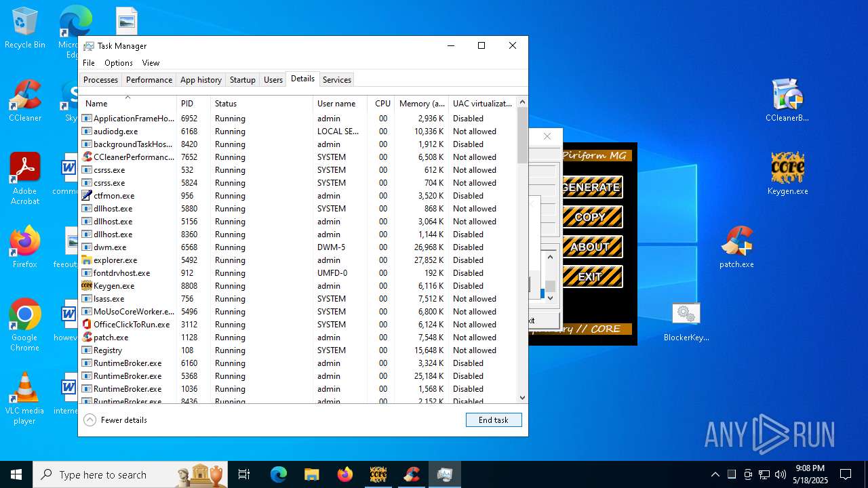Sort by UAC virtualization column header
This screenshot has height=488, width=868.
[x=482, y=104]
